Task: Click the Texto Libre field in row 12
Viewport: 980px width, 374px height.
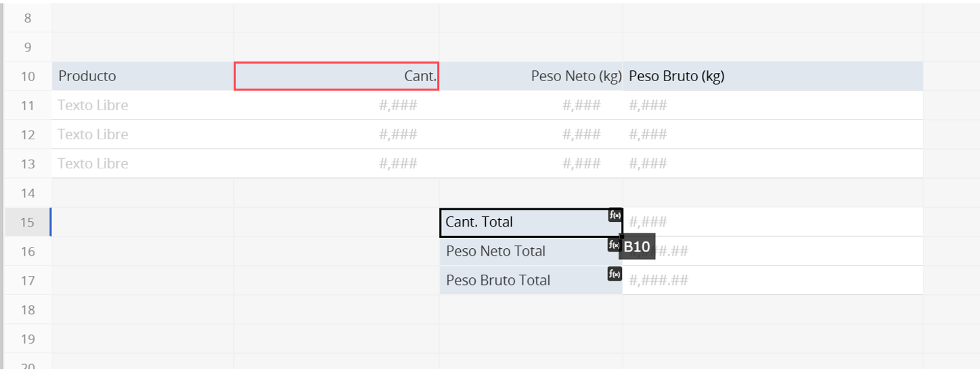Action: pos(143,134)
